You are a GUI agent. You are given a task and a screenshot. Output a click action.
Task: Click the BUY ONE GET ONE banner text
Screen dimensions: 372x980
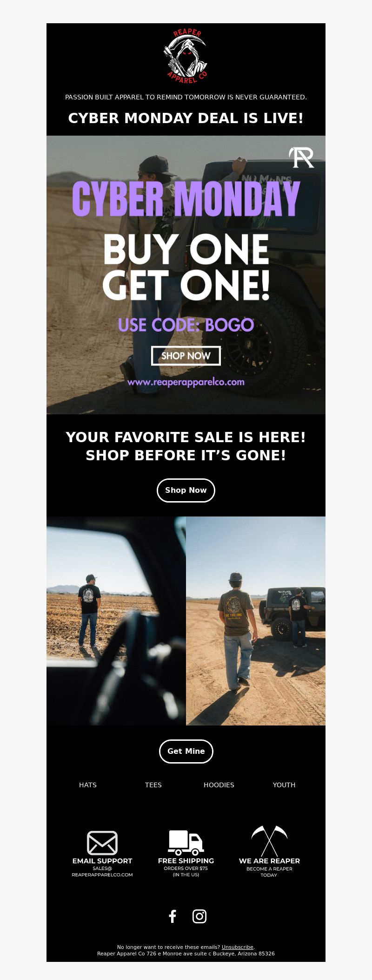[186, 267]
